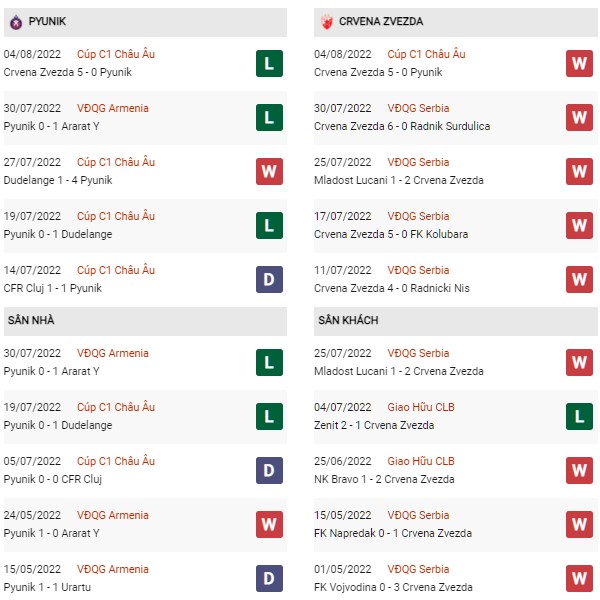Screen dimensions: 600x600
Task: Select the Pyunik 0 - 1 Dudelange match under Sân Nhà
Action: pos(58,425)
